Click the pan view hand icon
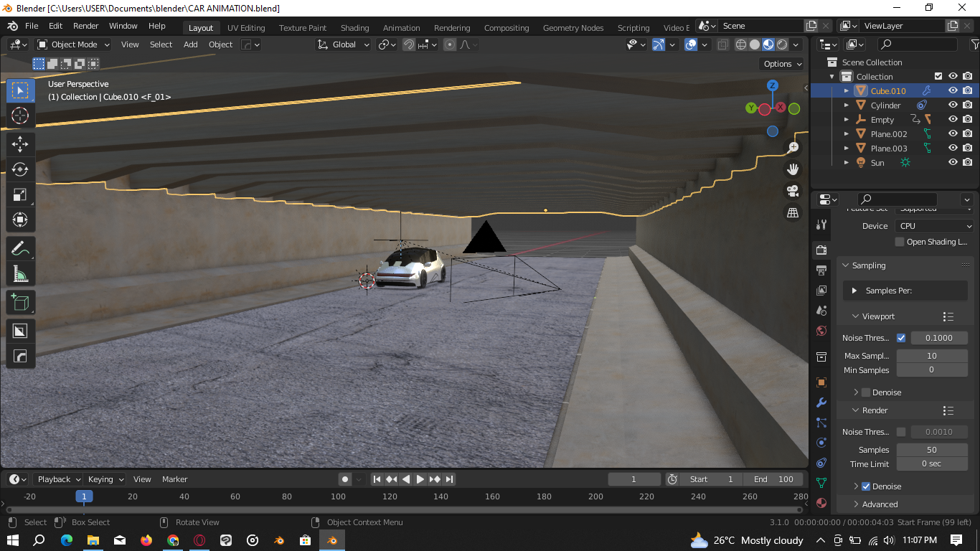Screen dimensions: 980x551 (793, 169)
